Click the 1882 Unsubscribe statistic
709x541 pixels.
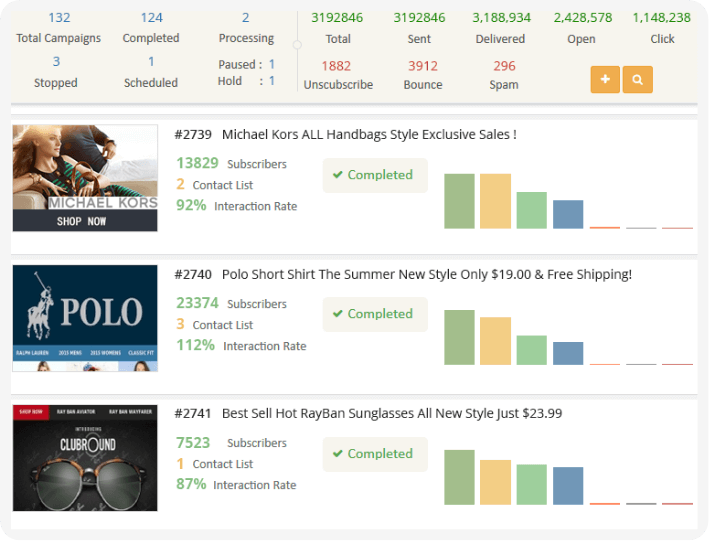pyautogui.click(x=338, y=75)
